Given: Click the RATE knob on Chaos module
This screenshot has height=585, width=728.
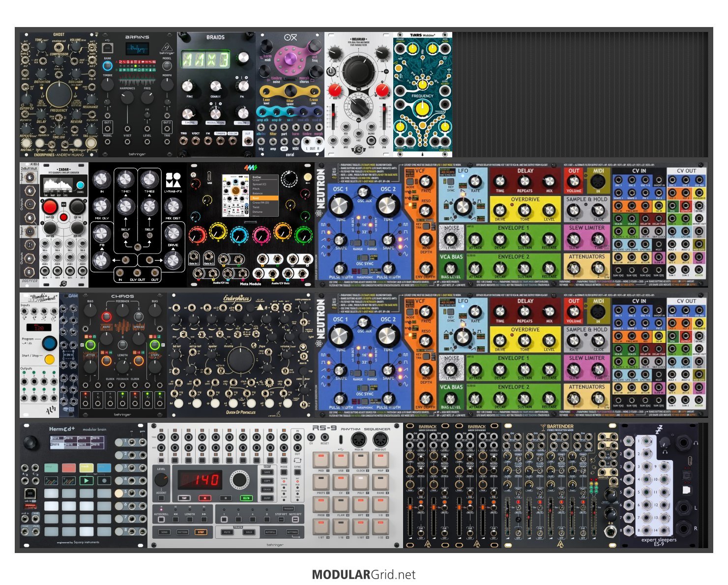Looking at the screenshot, I should 107,339.
